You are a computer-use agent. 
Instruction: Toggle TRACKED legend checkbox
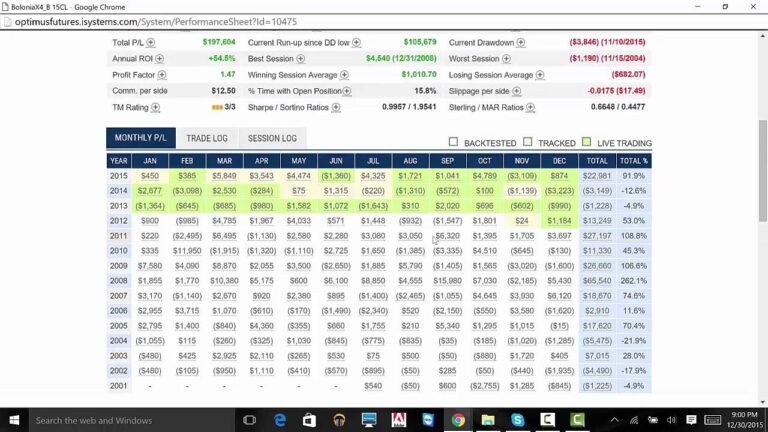(x=528, y=142)
